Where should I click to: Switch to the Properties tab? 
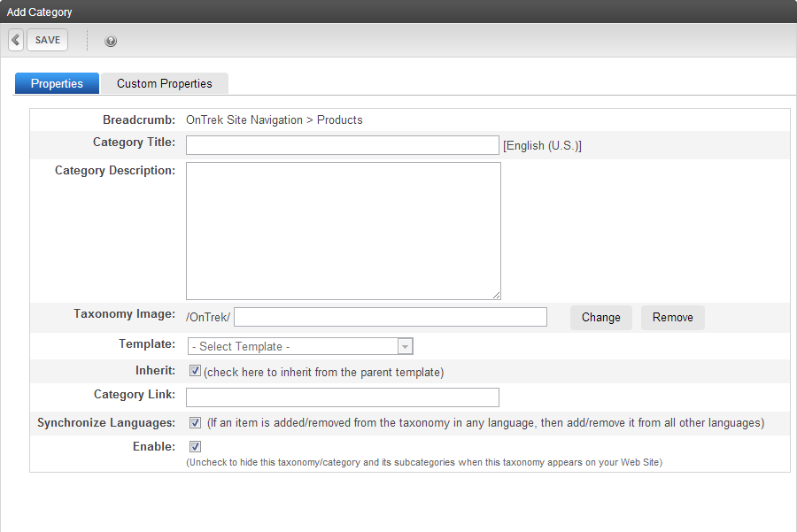(x=57, y=83)
